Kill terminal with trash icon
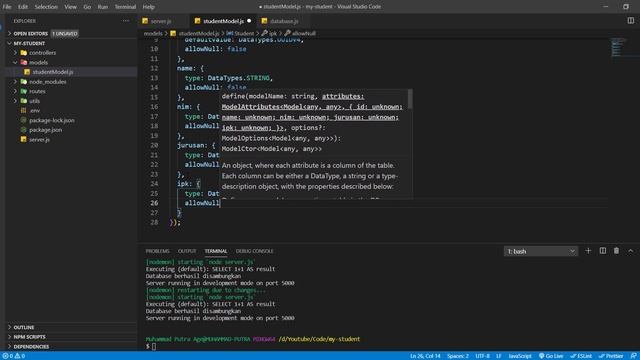Screen dimensions: 640x360 coord(616,251)
